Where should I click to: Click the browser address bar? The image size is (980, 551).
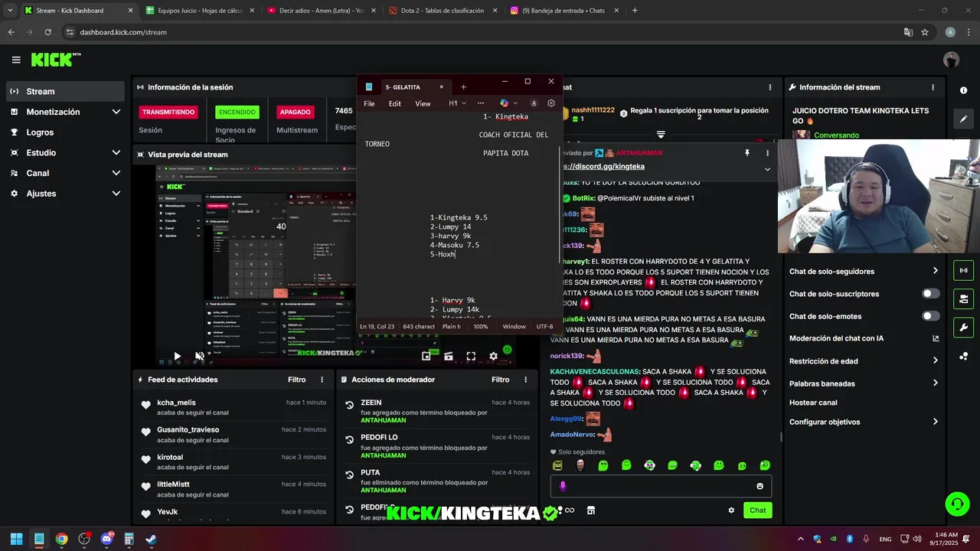point(481,32)
